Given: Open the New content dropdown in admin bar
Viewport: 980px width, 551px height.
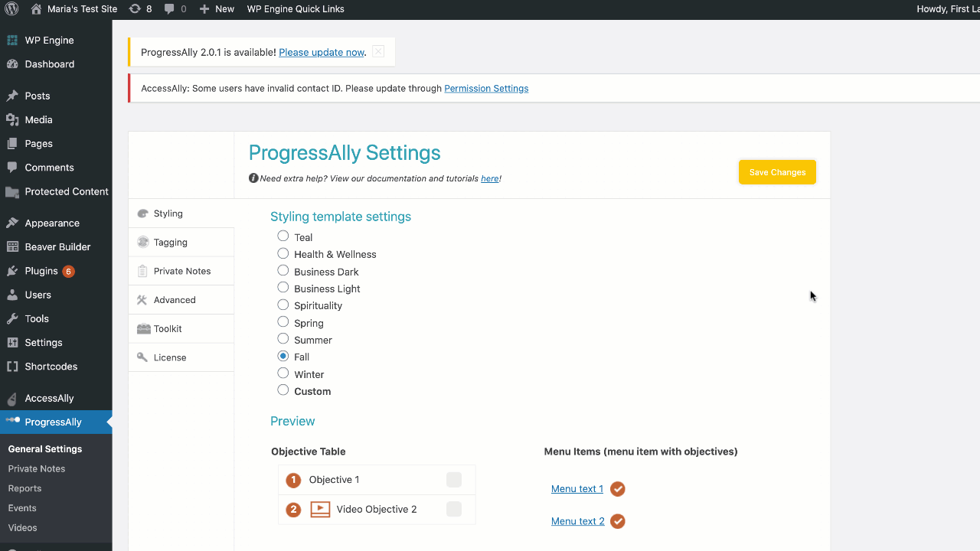Looking at the screenshot, I should 217,9.
